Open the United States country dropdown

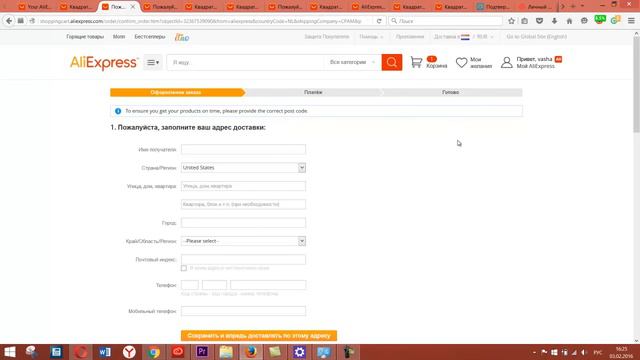point(243,168)
